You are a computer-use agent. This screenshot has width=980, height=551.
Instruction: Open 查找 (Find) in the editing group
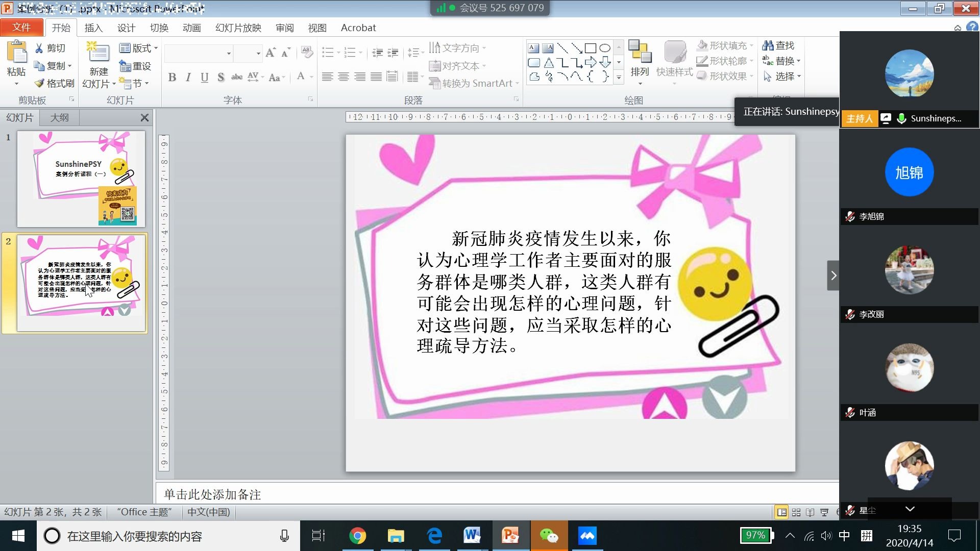[x=778, y=45]
